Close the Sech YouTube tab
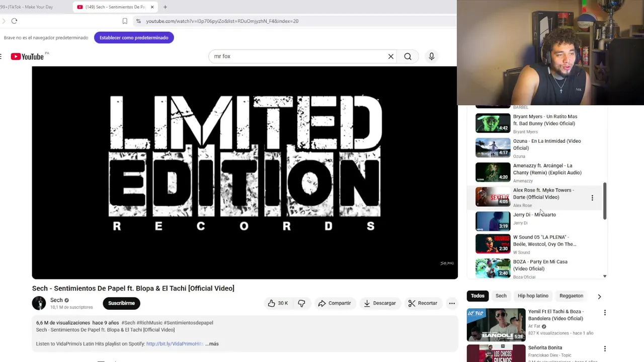644x362 pixels. tap(152, 7)
